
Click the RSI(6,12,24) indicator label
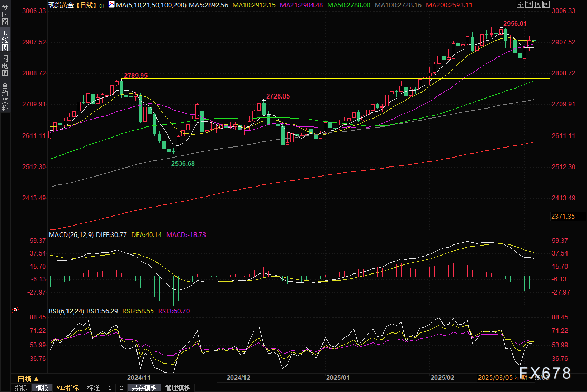point(66,311)
